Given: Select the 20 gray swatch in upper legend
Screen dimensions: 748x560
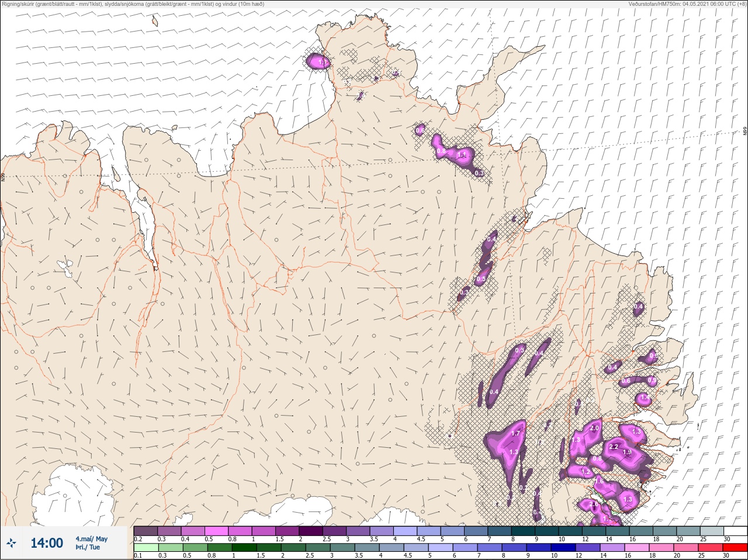Looking at the screenshot, I should click(x=689, y=531).
